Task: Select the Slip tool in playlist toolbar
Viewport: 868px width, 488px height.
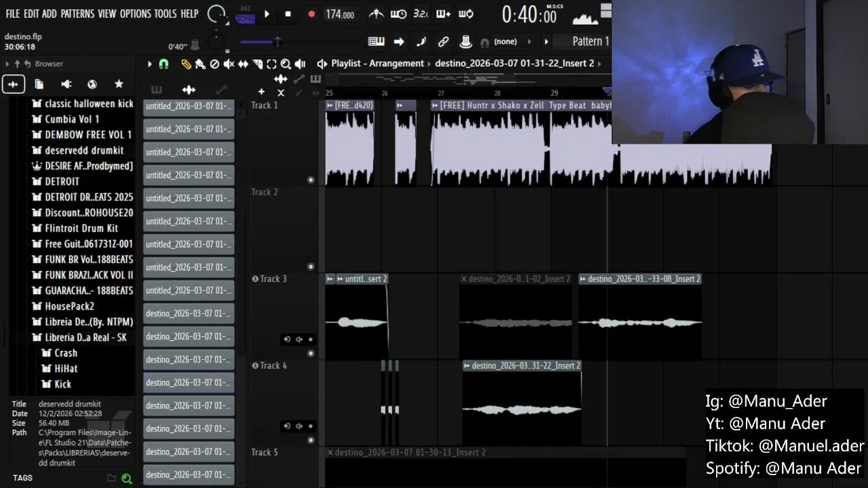Action: [x=243, y=64]
